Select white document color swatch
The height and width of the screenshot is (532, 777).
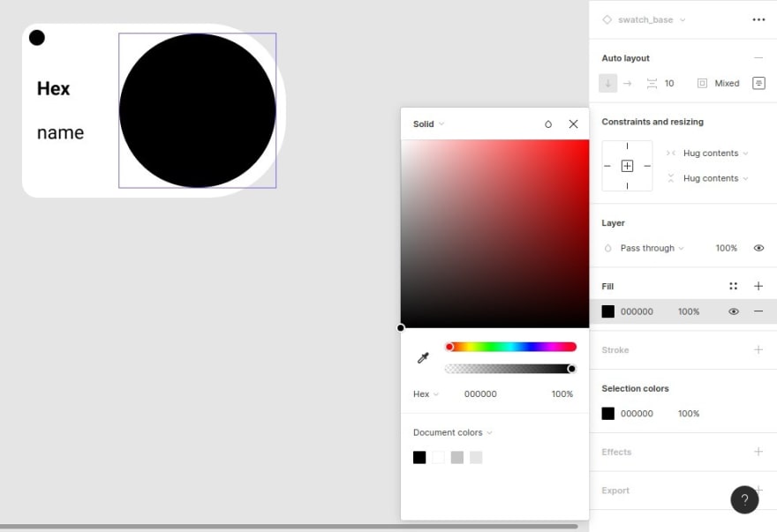(438, 457)
